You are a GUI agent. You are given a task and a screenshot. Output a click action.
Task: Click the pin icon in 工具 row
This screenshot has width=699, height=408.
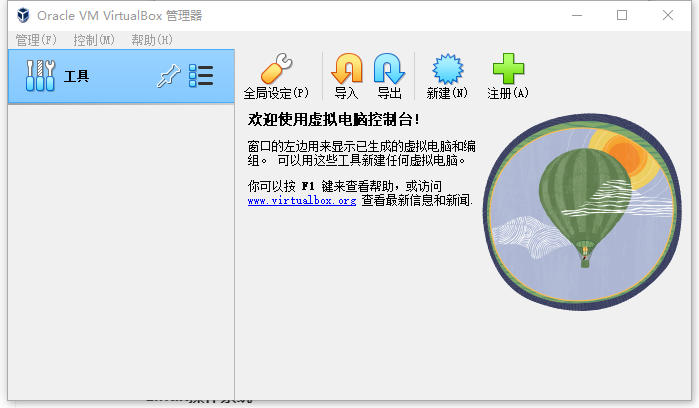[x=169, y=76]
